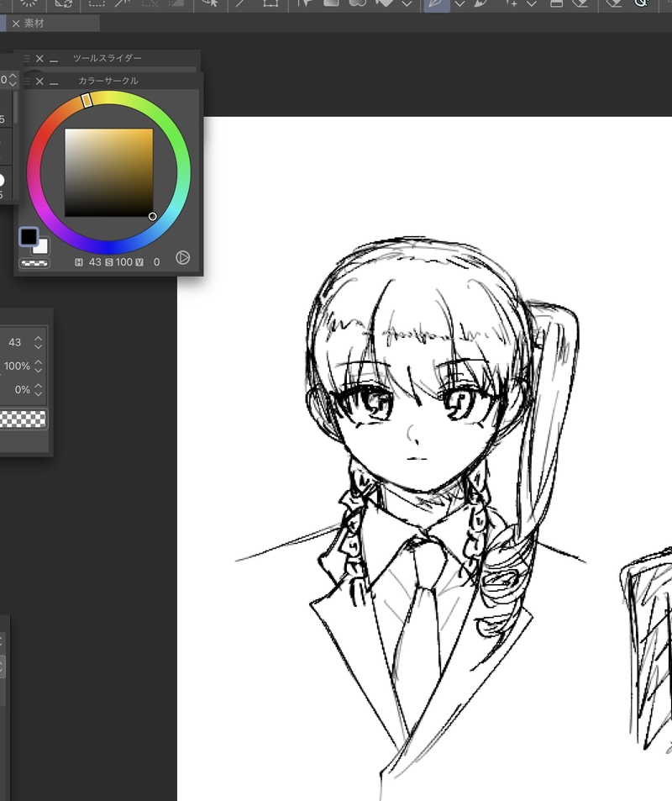Select the white sub color swatch
Image resolution: width=672 pixels, height=801 pixels.
[x=42, y=247]
